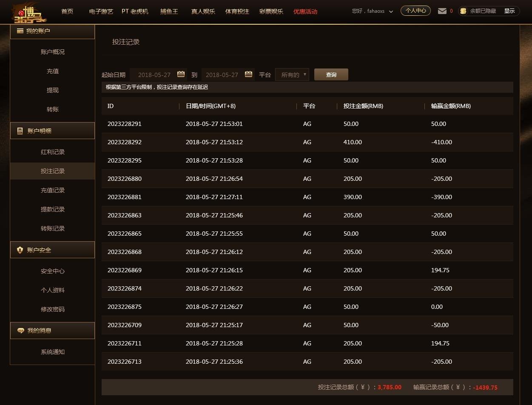Open 充值 in the sidebar

click(x=53, y=71)
